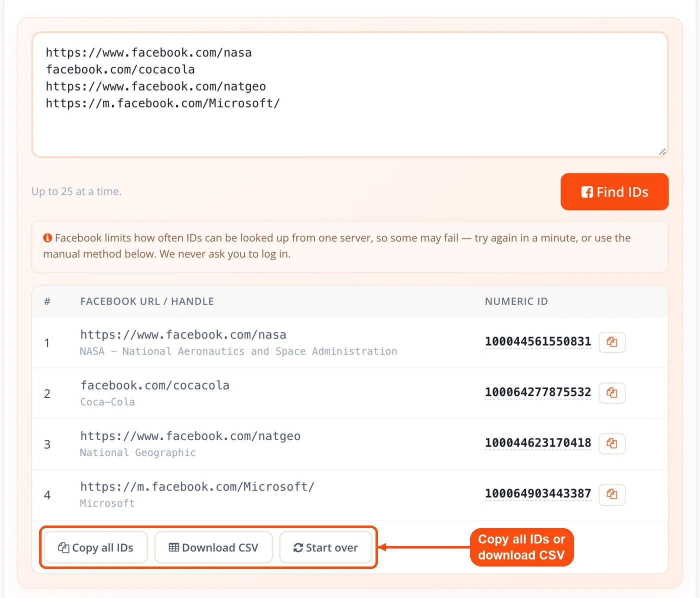Select numeric ID 100064277875532
Image resolution: width=700 pixels, height=598 pixels.
pos(538,392)
